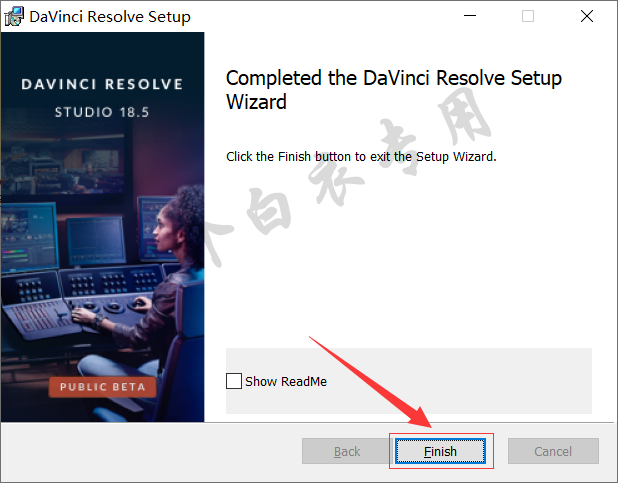This screenshot has width=618, height=483.
Task: Click Finish to exit the wizard
Action: tap(440, 451)
